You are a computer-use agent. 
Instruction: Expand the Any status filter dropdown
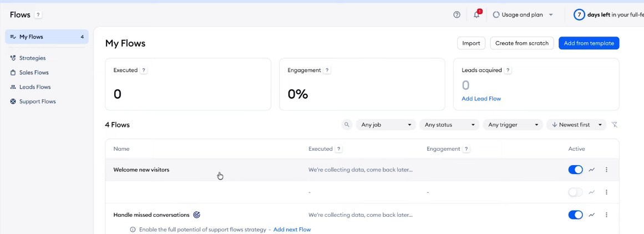[x=449, y=125]
